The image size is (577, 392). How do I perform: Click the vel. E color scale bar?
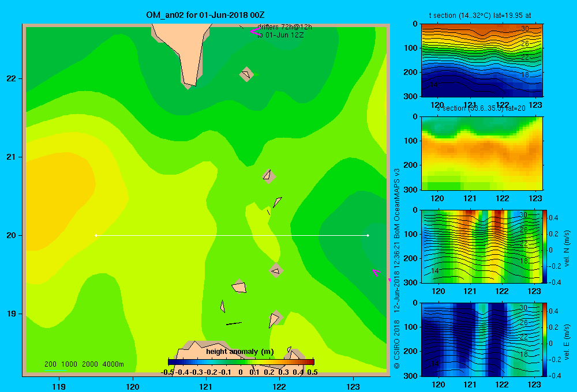[545, 340]
